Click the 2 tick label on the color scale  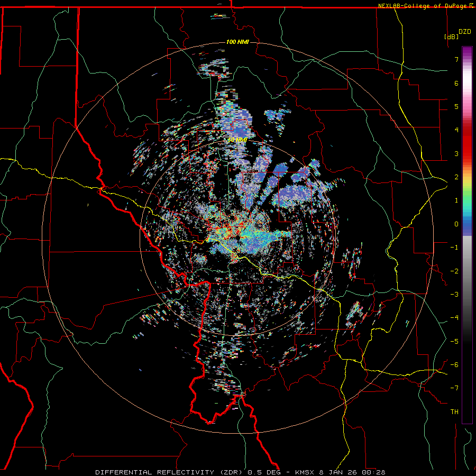(456, 177)
